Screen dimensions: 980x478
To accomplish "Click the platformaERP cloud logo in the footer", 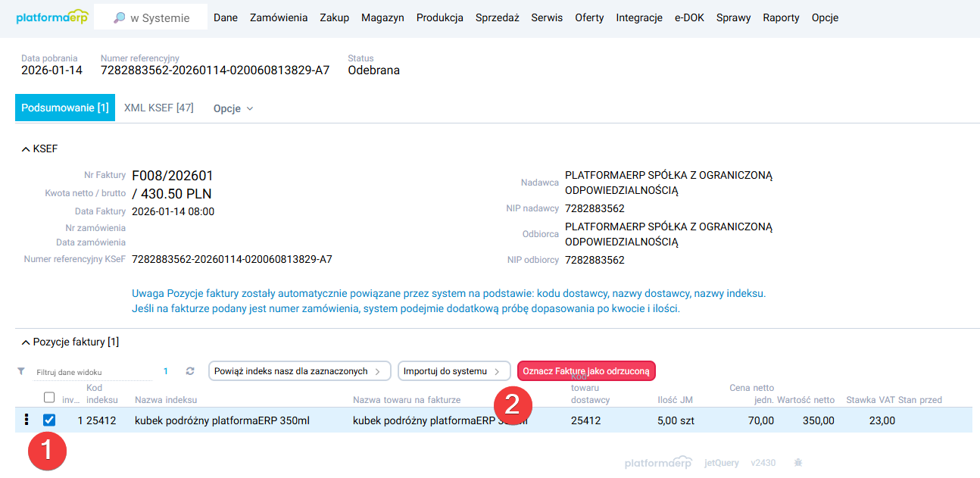I will point(657,461).
